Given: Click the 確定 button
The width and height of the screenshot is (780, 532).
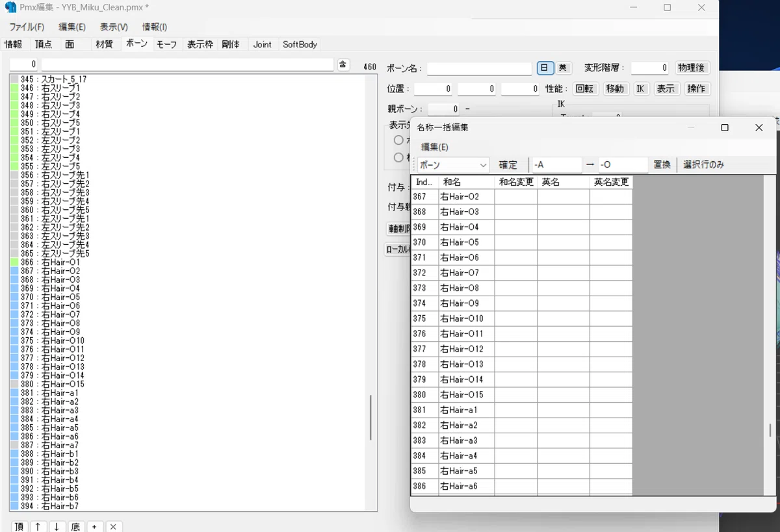Looking at the screenshot, I should (x=508, y=165).
